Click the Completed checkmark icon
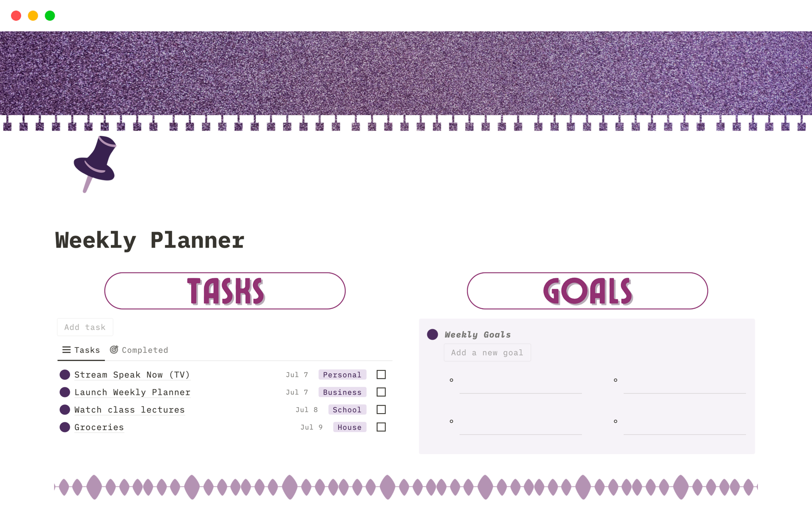The height and width of the screenshot is (508, 812). click(x=114, y=349)
